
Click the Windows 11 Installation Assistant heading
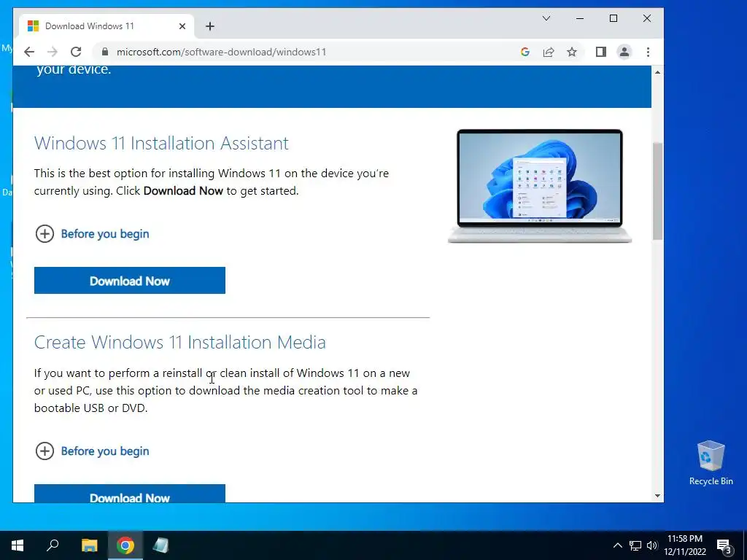click(161, 143)
